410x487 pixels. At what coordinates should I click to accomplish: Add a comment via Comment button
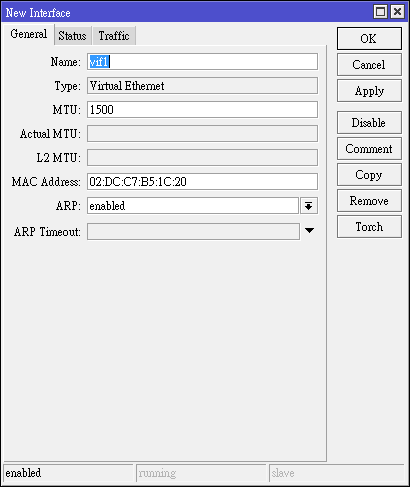click(x=369, y=149)
